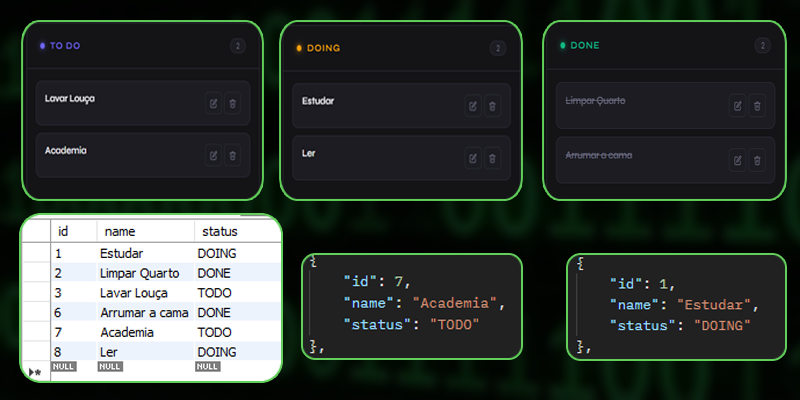Select the Estudar cell in the table
800x400 pixels.
(145, 254)
